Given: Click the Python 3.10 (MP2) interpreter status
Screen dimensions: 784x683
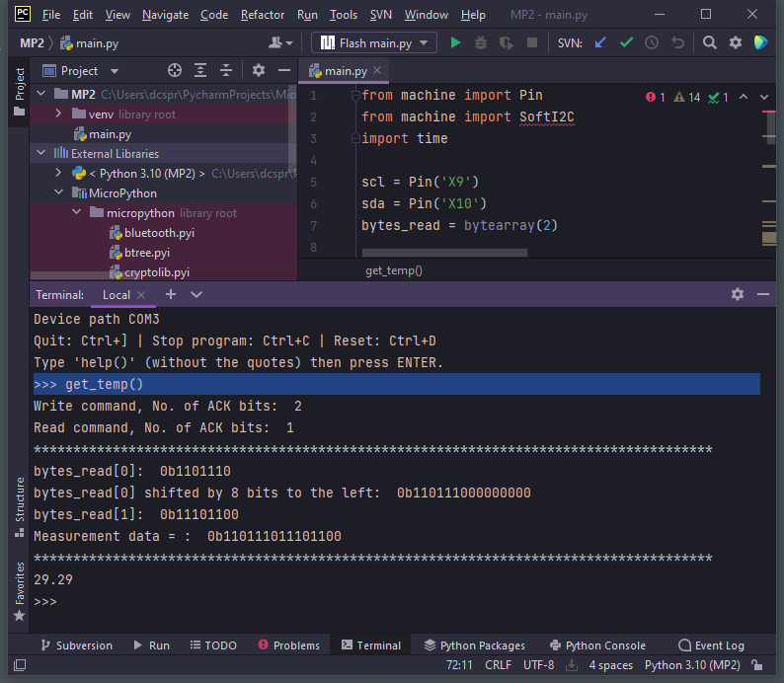Looking at the screenshot, I should click(x=692, y=665).
